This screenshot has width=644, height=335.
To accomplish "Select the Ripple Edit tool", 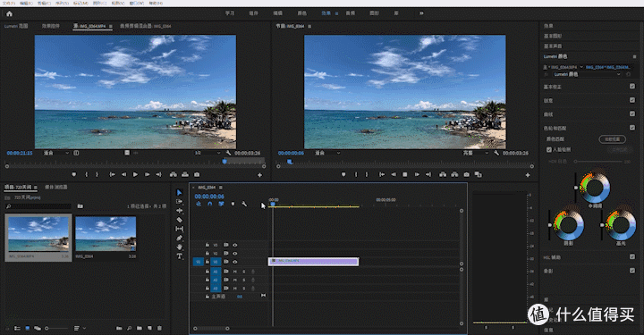I will (x=180, y=211).
